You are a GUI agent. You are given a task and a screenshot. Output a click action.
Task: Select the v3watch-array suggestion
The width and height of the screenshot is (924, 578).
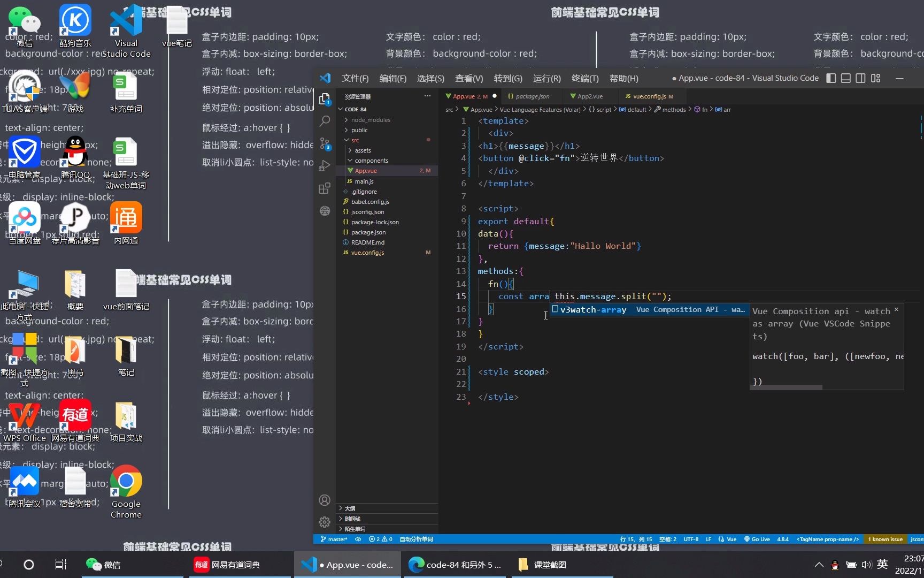[x=649, y=309]
